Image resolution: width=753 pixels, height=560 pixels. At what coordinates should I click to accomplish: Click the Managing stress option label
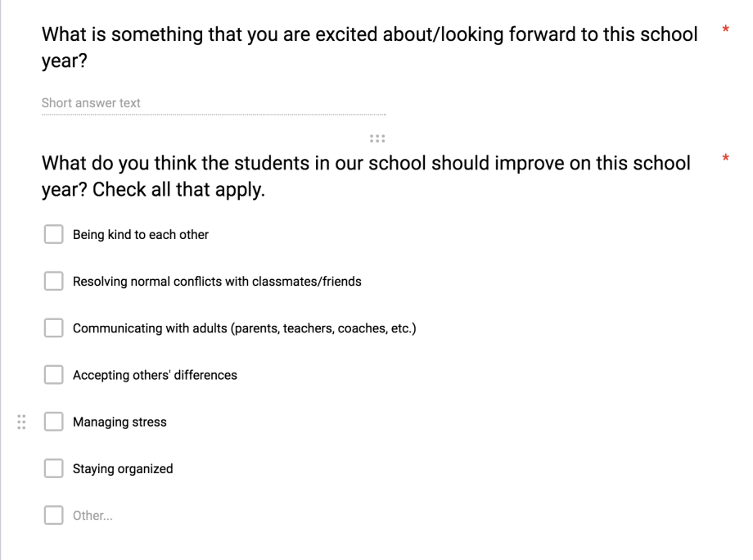[x=119, y=422]
